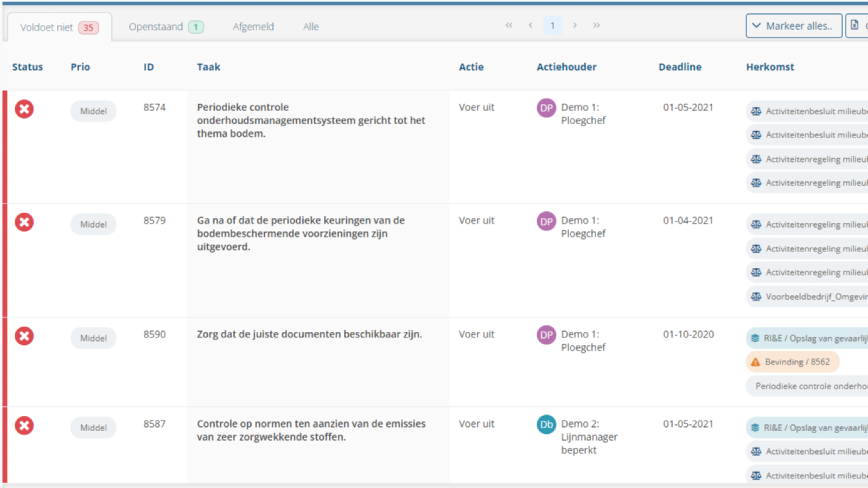The width and height of the screenshot is (868, 488).
Task: Click the export document icon beside Markeer alles
Action: point(856,25)
